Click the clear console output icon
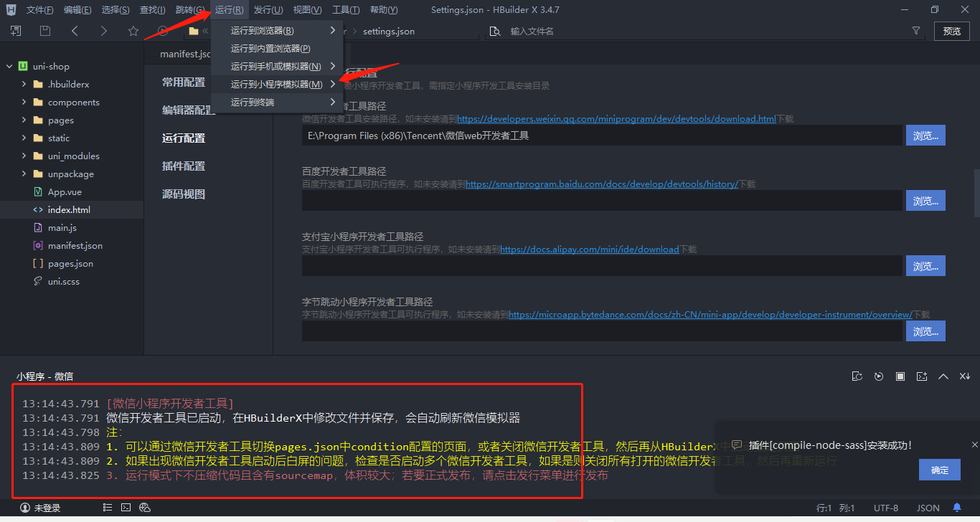The width and height of the screenshot is (980, 522). [965, 376]
